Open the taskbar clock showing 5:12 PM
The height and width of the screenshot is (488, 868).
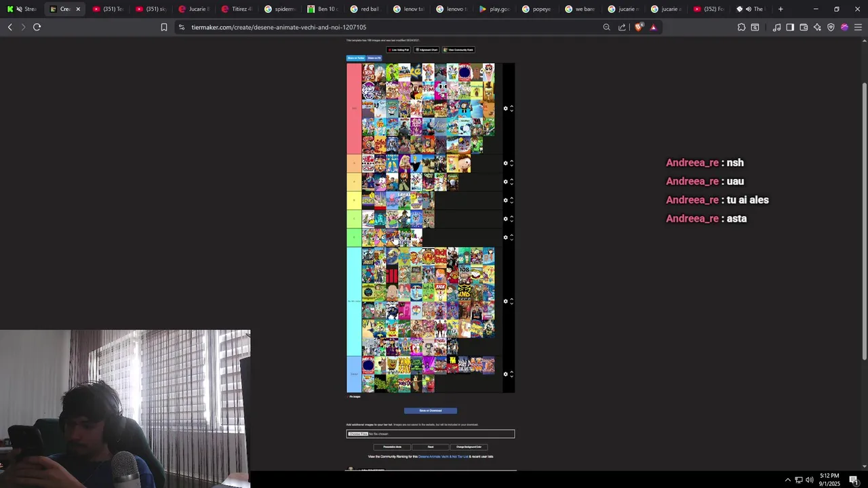pos(830,480)
